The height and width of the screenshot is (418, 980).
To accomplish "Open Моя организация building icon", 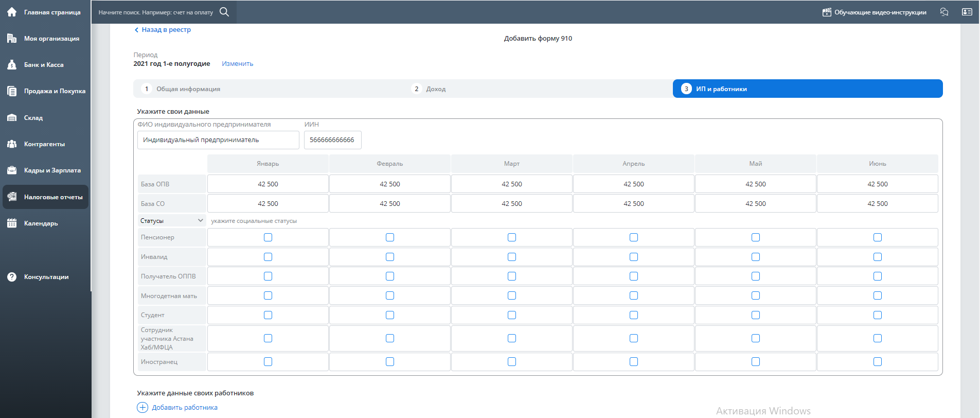I will point(12,38).
